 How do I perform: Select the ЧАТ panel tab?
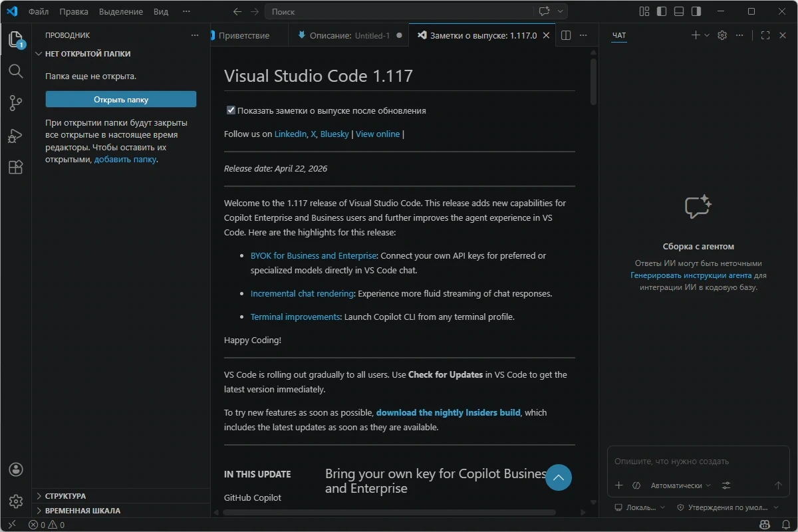tap(619, 35)
